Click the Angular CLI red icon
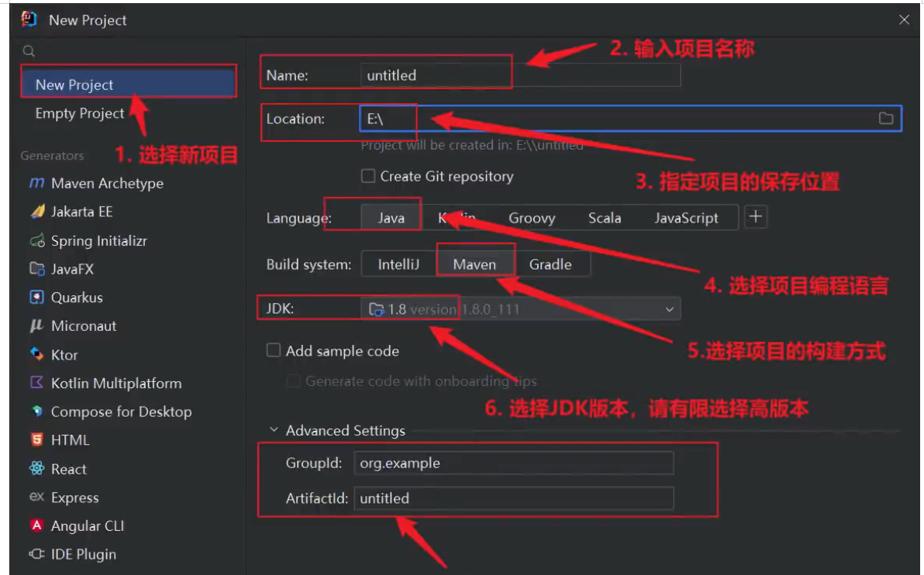The width and height of the screenshot is (924, 575). click(x=36, y=525)
